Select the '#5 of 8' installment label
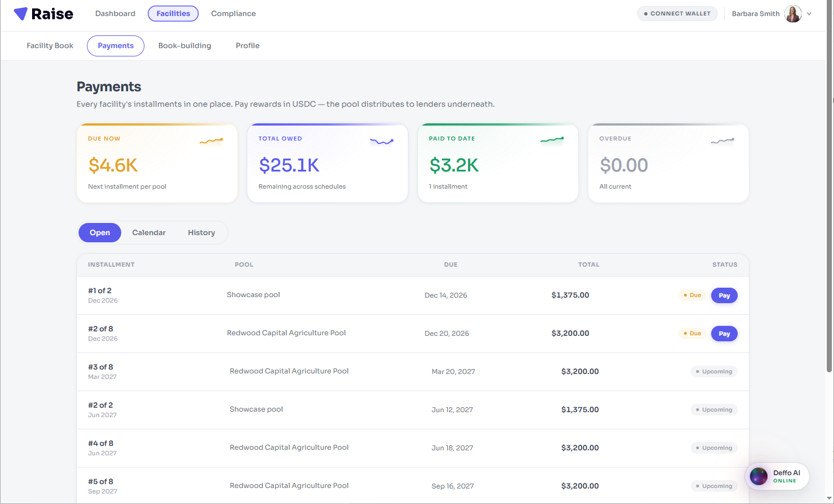Viewport: 834px width, 504px height. pyautogui.click(x=101, y=482)
